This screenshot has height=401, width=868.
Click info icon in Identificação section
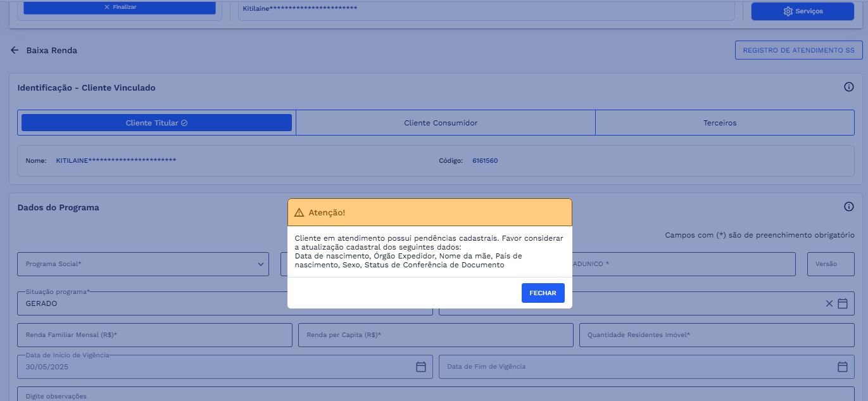click(x=849, y=87)
